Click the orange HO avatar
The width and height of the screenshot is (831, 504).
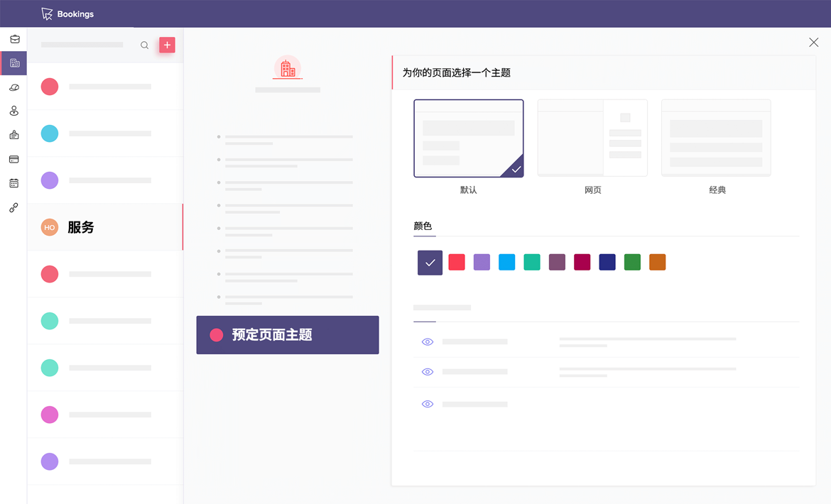click(49, 227)
